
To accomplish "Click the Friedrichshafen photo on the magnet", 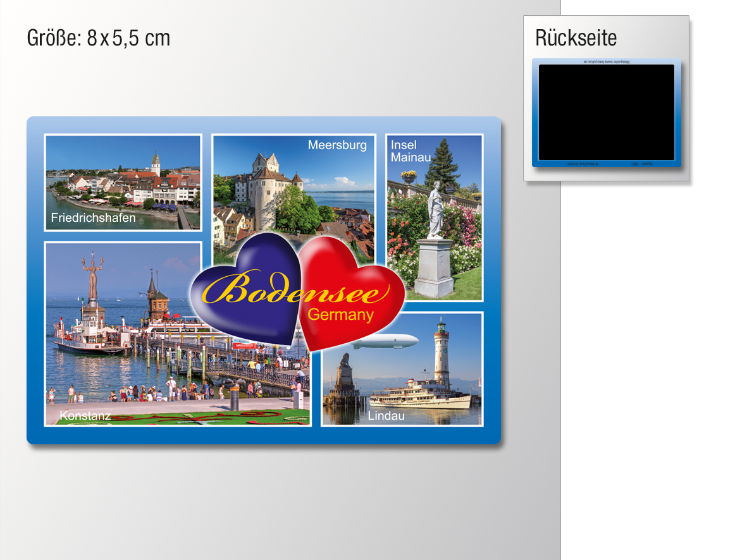I will (123, 183).
